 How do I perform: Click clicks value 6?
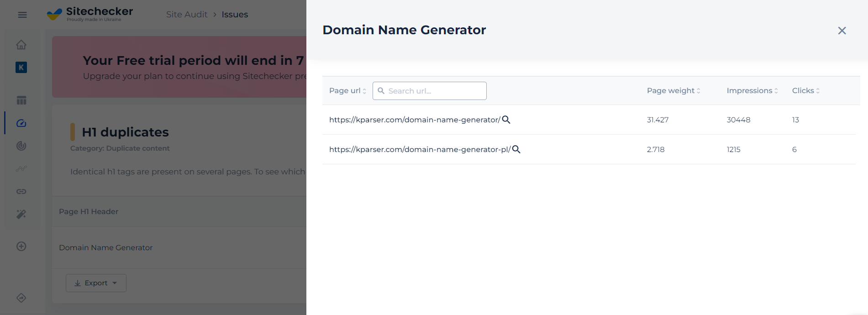[x=794, y=149]
